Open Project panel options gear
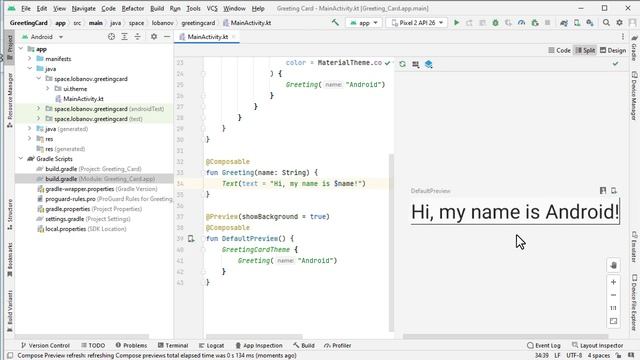This screenshot has width=640, height=360. point(153,37)
